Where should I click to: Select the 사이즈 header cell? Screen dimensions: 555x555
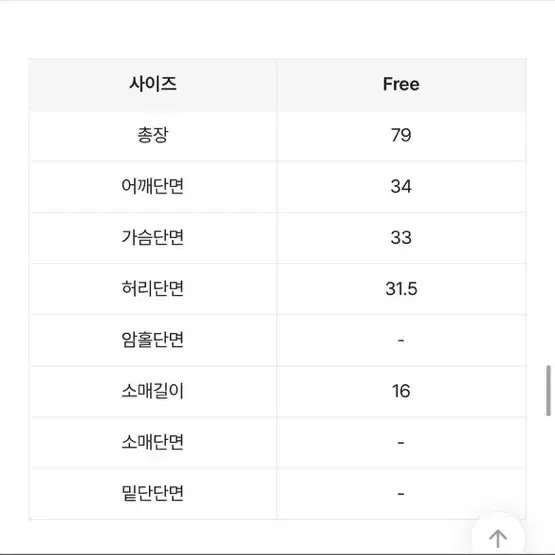(x=153, y=85)
